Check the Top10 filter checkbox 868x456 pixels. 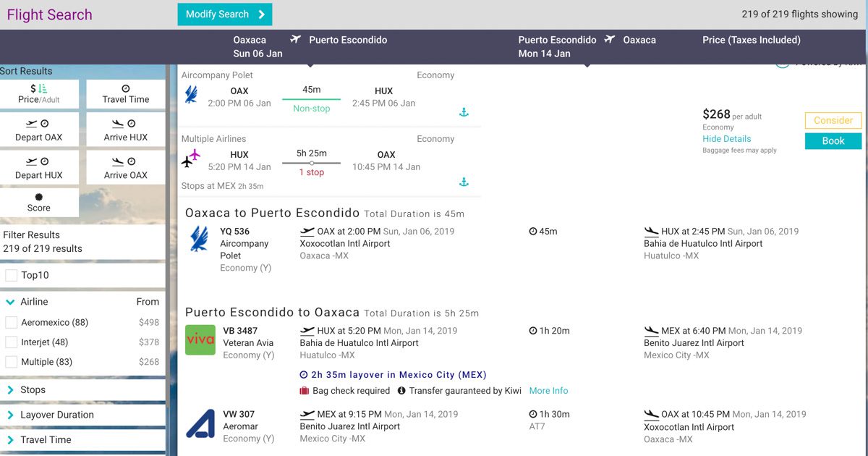12,275
